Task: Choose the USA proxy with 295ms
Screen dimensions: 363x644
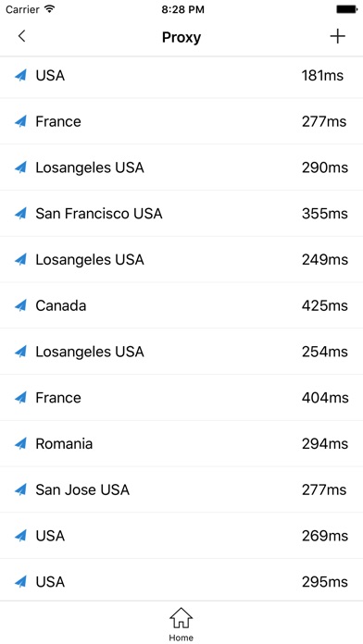Action: coord(181,581)
